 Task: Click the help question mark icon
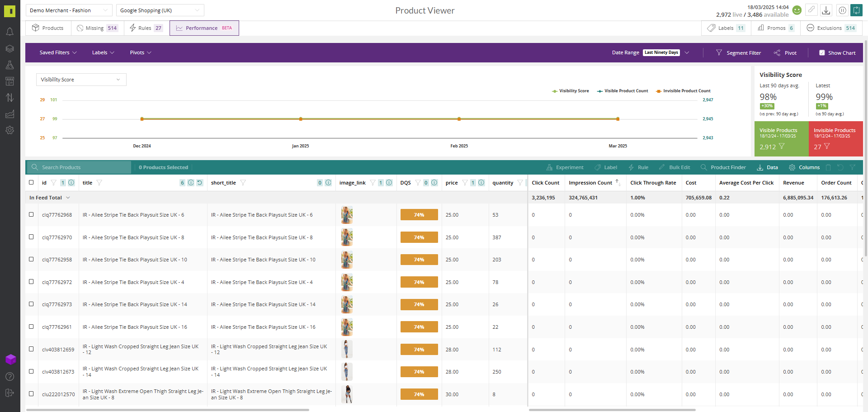[9, 377]
